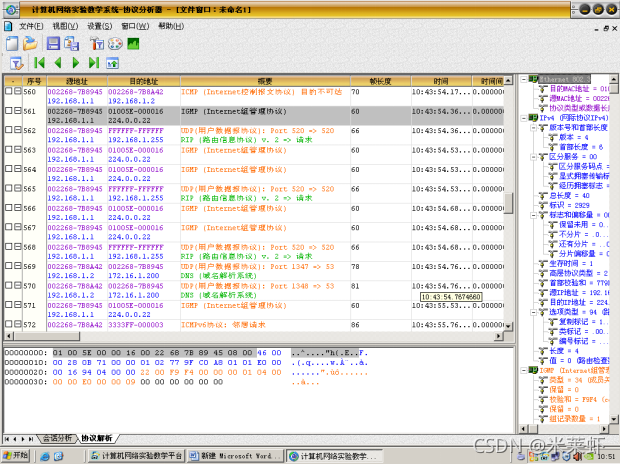Collapse packet 564 row with minus box

[18, 169]
